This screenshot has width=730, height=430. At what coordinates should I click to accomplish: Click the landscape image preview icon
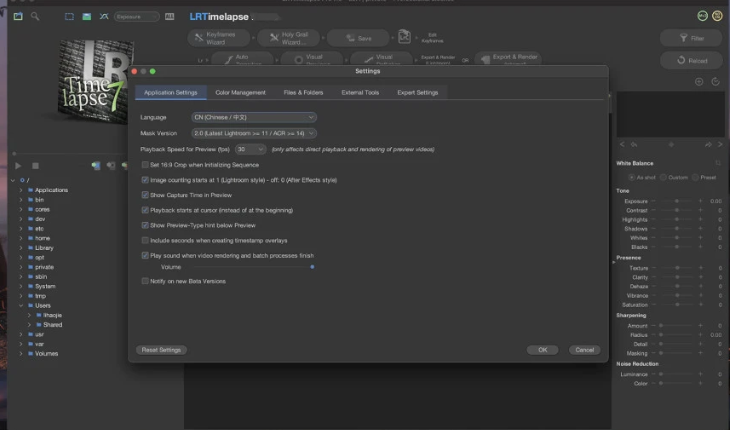(x=87, y=16)
